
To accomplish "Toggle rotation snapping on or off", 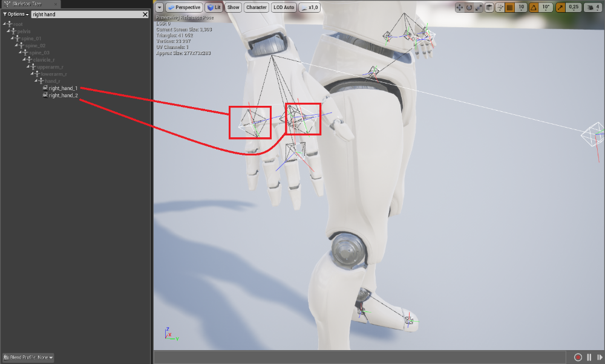I will coord(534,7).
